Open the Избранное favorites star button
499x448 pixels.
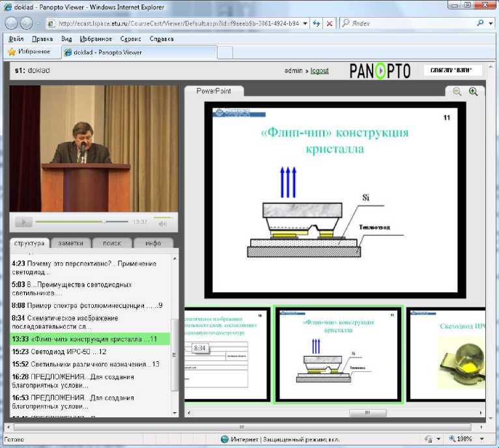coord(29,51)
